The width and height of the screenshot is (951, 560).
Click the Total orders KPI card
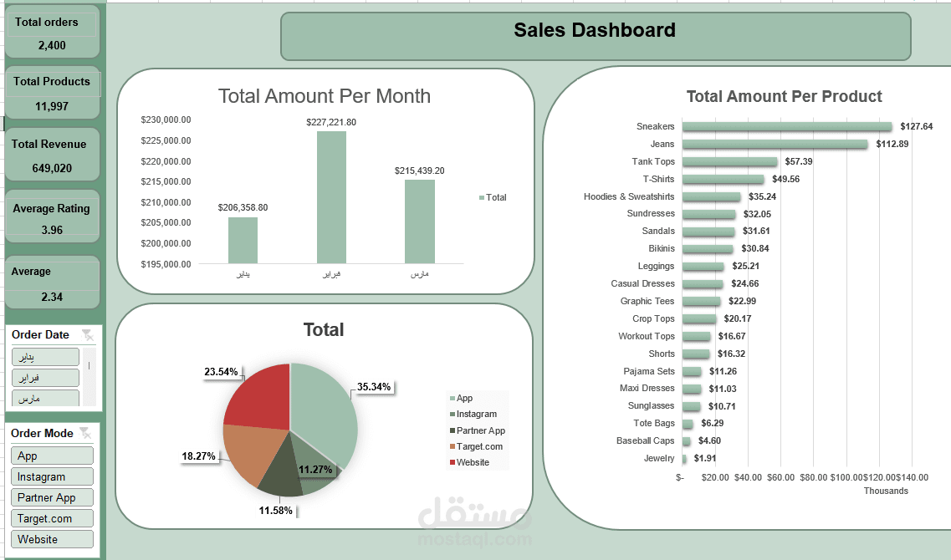52,30
